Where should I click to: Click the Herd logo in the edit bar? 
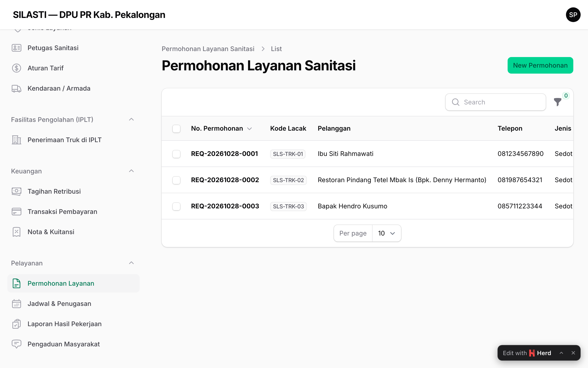[532, 353]
